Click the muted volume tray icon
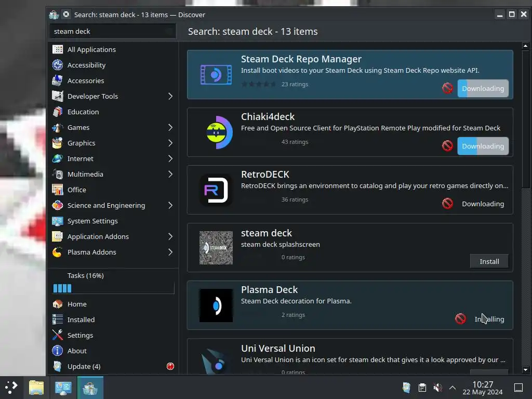Image resolution: width=532 pixels, height=399 pixels. pyautogui.click(x=437, y=388)
